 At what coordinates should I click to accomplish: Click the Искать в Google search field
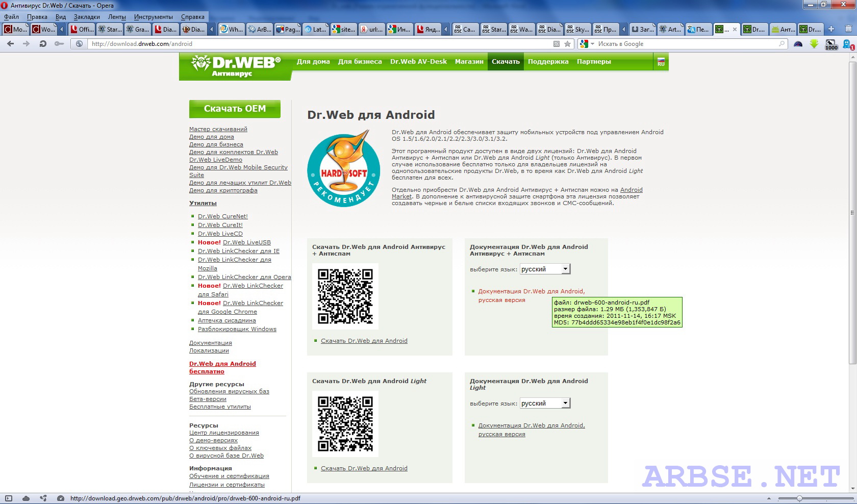pos(686,44)
